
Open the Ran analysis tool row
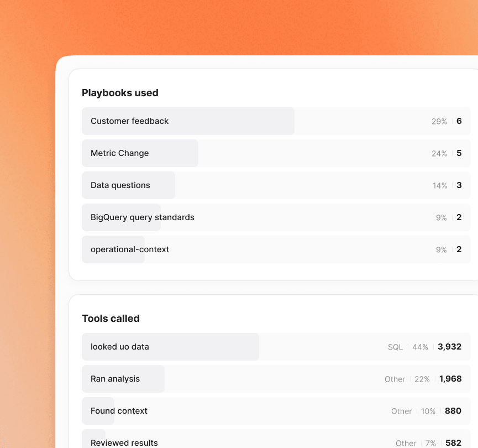[x=276, y=379]
